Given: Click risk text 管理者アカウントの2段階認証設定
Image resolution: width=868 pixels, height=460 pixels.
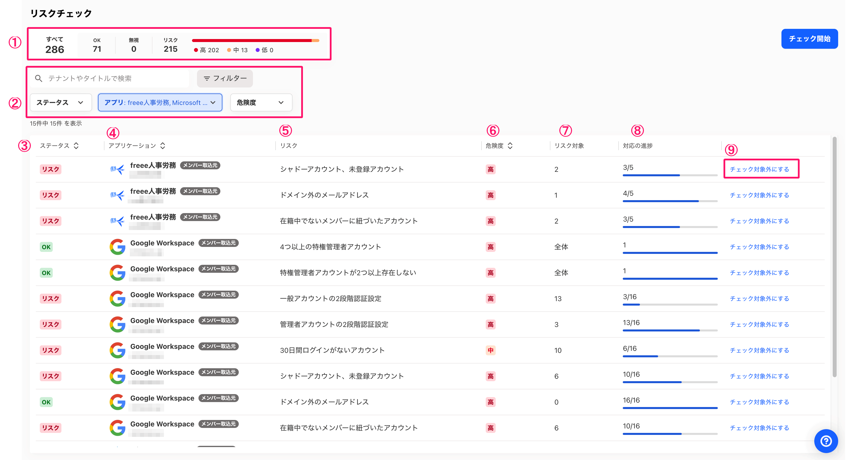Looking at the screenshot, I should tap(334, 324).
